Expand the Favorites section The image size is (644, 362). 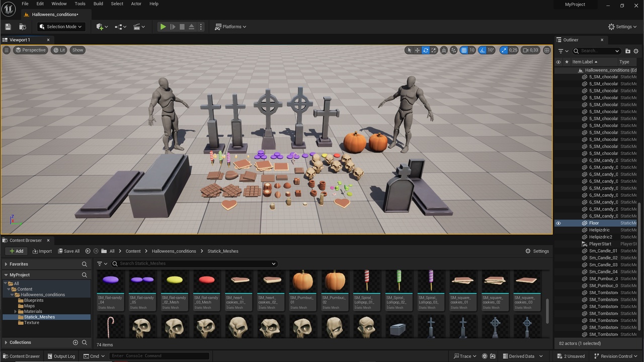6,264
